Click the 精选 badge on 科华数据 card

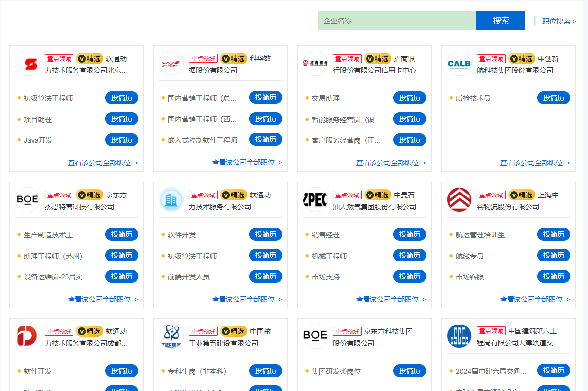pos(233,58)
